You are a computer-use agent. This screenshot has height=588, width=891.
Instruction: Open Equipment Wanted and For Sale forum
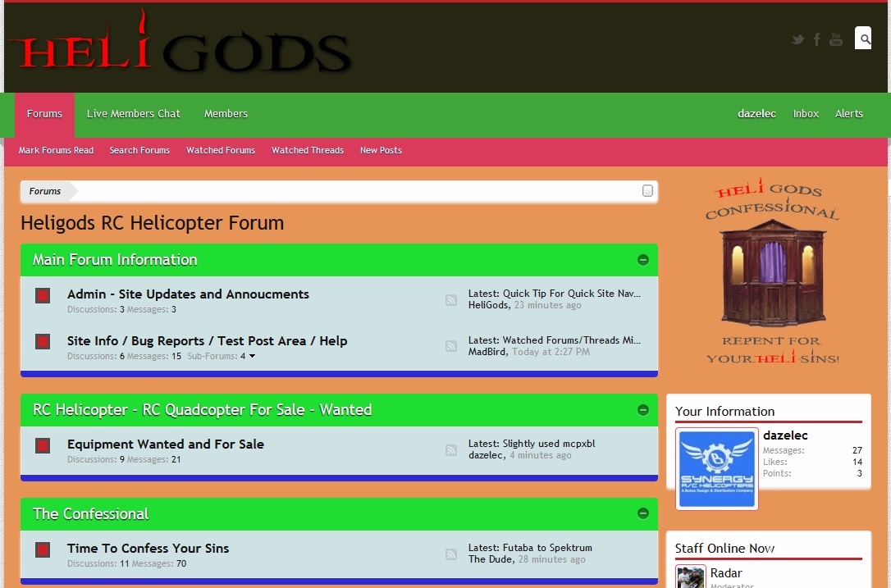point(166,444)
